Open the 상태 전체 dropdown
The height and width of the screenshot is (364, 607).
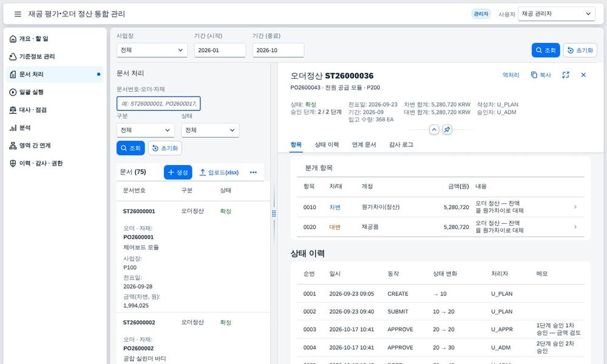pyautogui.click(x=210, y=130)
